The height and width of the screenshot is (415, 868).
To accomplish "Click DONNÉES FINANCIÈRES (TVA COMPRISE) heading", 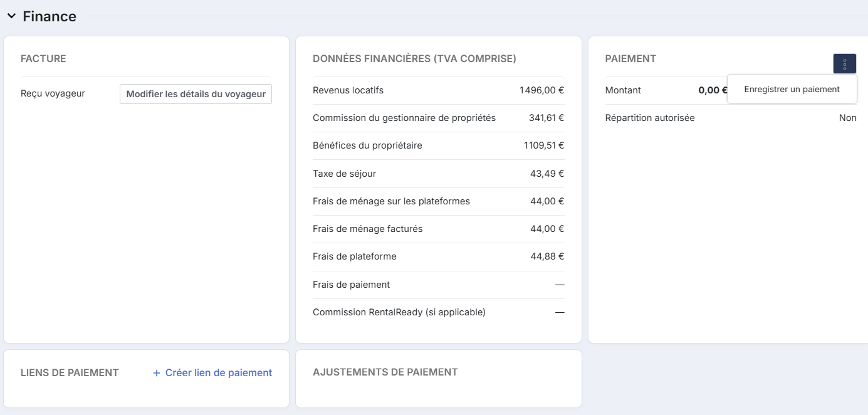I will tap(414, 59).
